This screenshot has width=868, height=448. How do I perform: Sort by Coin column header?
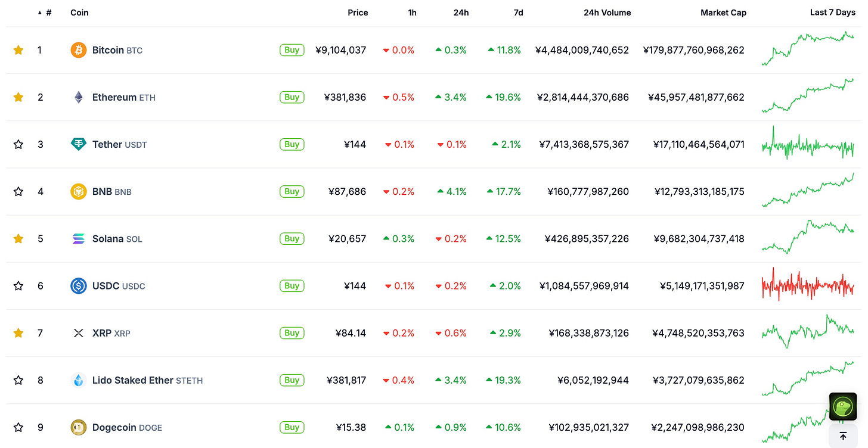coord(79,13)
